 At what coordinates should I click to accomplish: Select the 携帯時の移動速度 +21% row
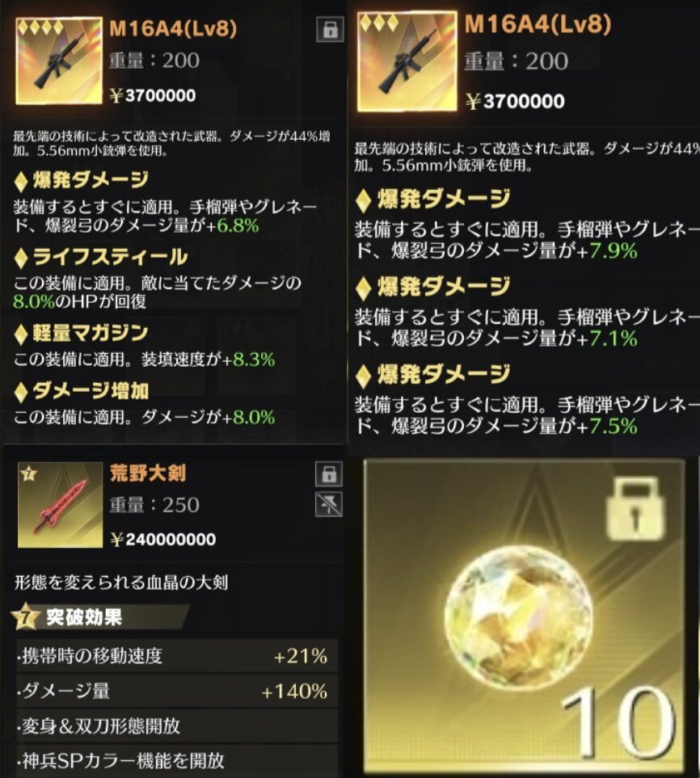pos(177,656)
